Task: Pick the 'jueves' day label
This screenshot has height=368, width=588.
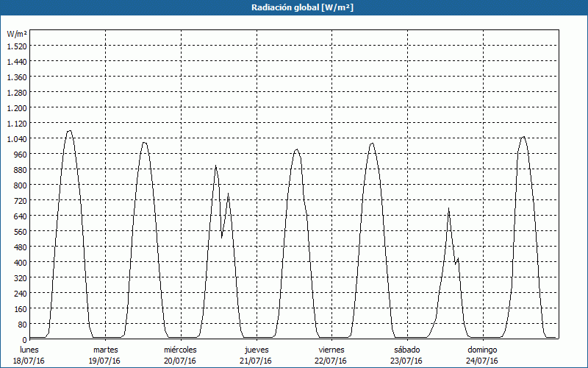Action: coord(256,349)
